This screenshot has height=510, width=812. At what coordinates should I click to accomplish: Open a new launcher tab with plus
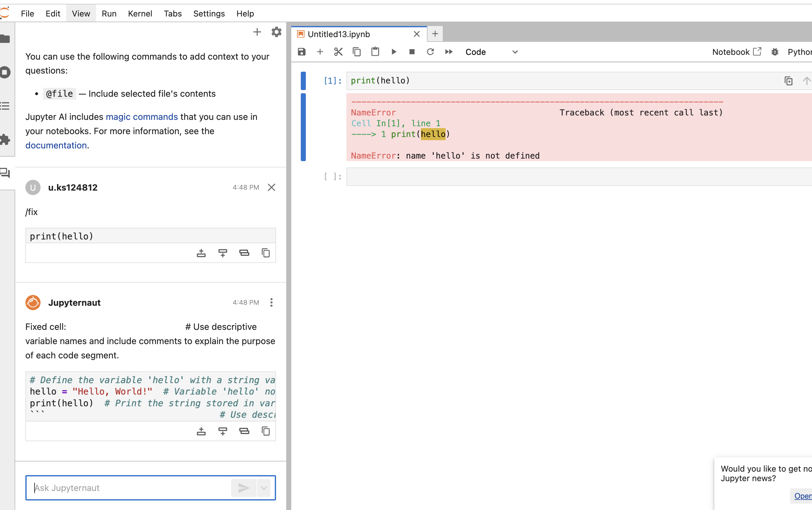pyautogui.click(x=435, y=34)
